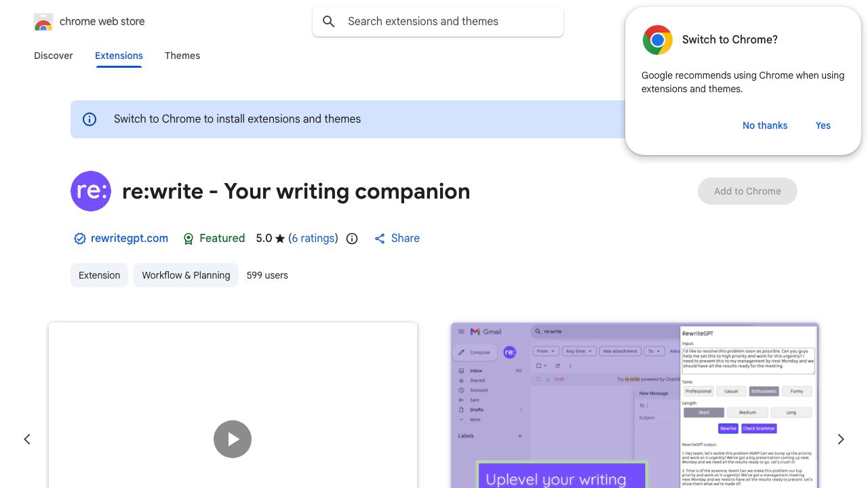Open the Gmail screenshot thumbnail
868x488 pixels.
(635, 405)
